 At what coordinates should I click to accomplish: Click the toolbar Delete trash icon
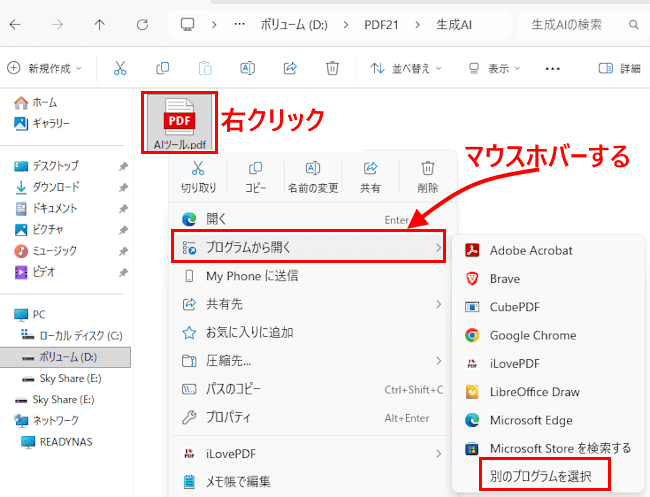332,68
